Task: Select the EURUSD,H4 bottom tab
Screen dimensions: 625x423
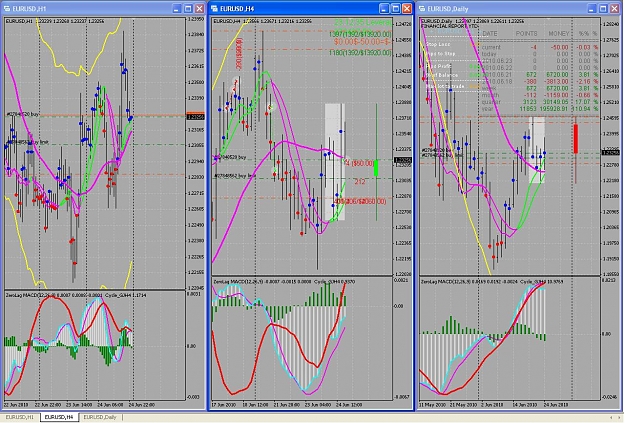Action: 59,417
